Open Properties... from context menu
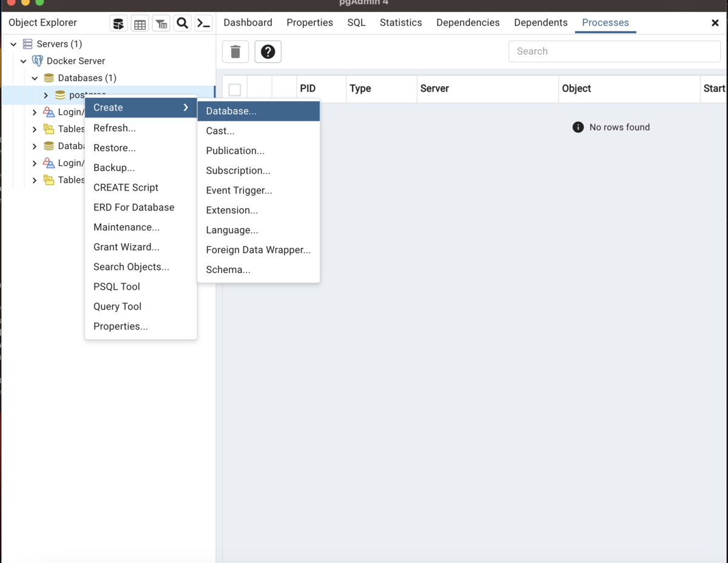728x563 pixels. pyautogui.click(x=141, y=326)
